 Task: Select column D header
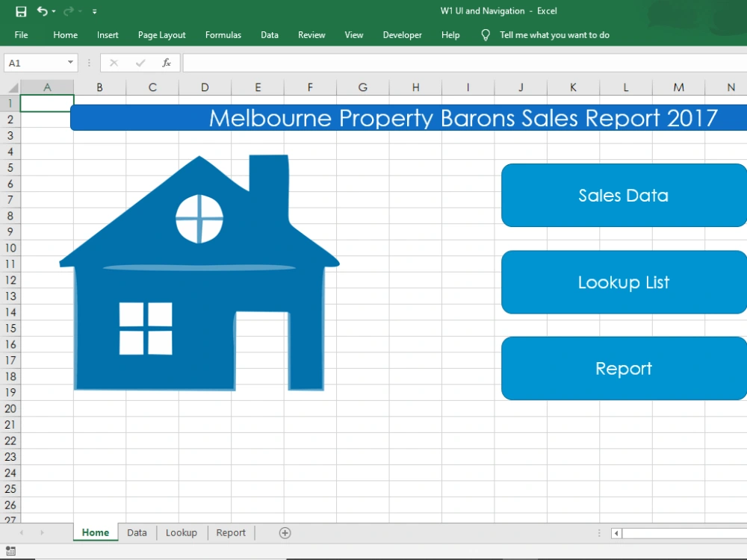tap(205, 87)
